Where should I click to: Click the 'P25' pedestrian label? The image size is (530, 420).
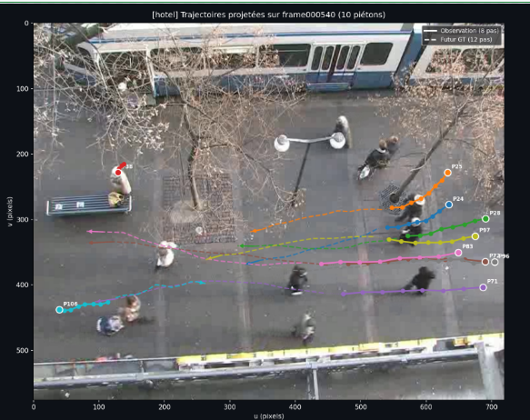point(456,166)
